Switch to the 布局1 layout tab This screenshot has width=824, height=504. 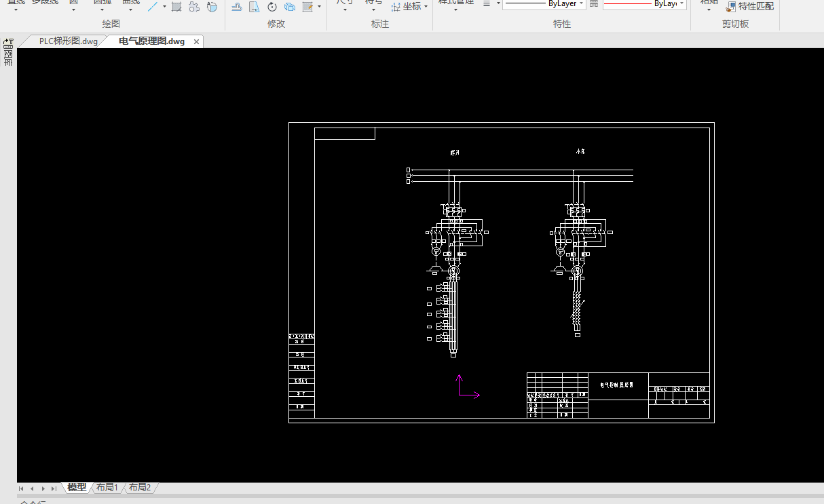point(107,487)
